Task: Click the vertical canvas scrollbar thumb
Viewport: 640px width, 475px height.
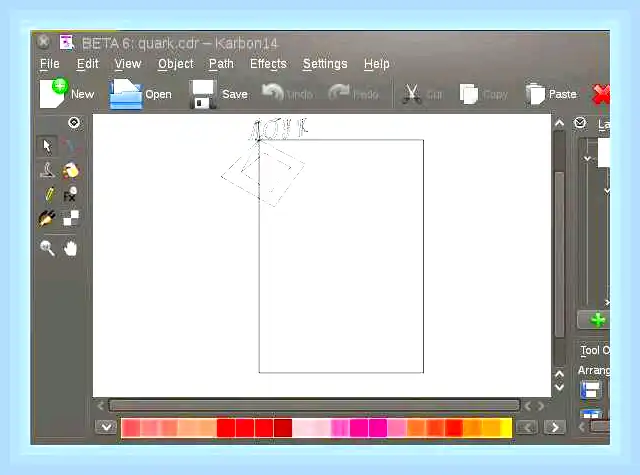Action: [559, 255]
